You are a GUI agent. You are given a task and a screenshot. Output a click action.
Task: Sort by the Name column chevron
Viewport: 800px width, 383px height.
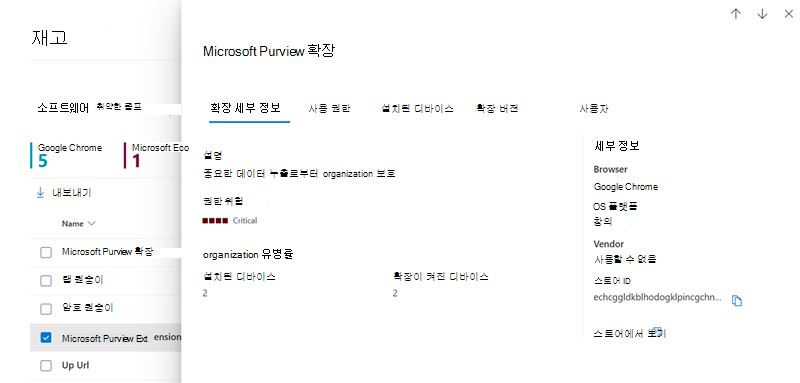[92, 223]
